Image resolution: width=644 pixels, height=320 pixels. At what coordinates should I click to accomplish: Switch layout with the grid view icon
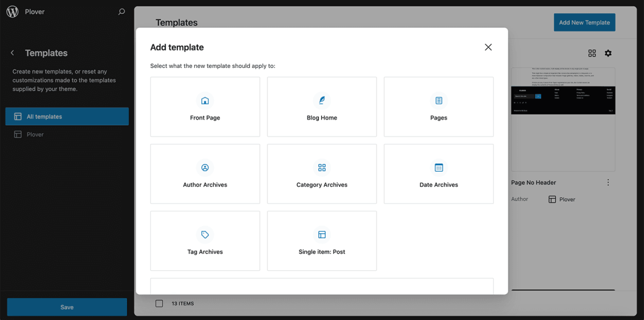592,53
